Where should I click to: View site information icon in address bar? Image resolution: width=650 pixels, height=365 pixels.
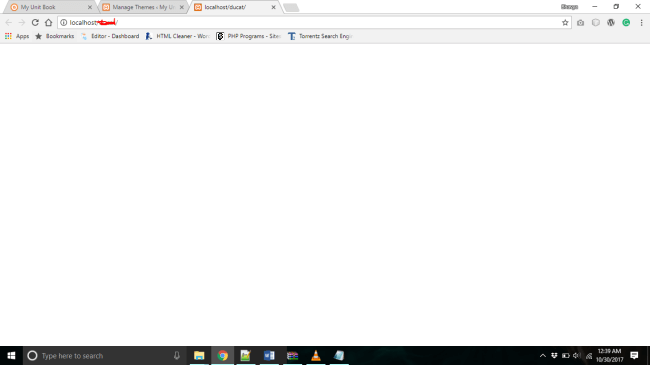64,22
